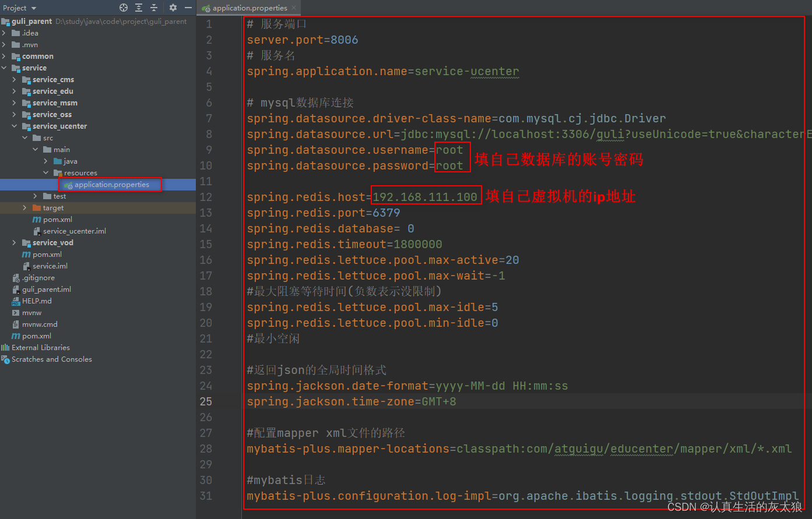The width and height of the screenshot is (812, 519).
Task: Switch to application.properties editor tab
Action: [249, 8]
